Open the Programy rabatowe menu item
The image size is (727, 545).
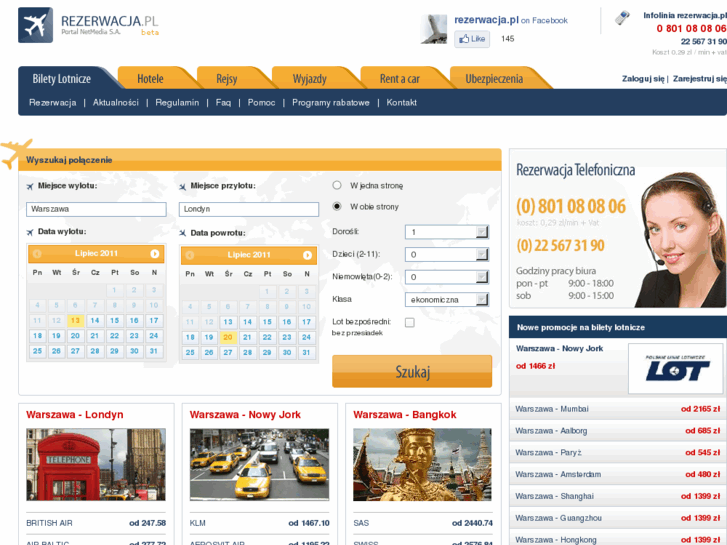click(x=331, y=103)
